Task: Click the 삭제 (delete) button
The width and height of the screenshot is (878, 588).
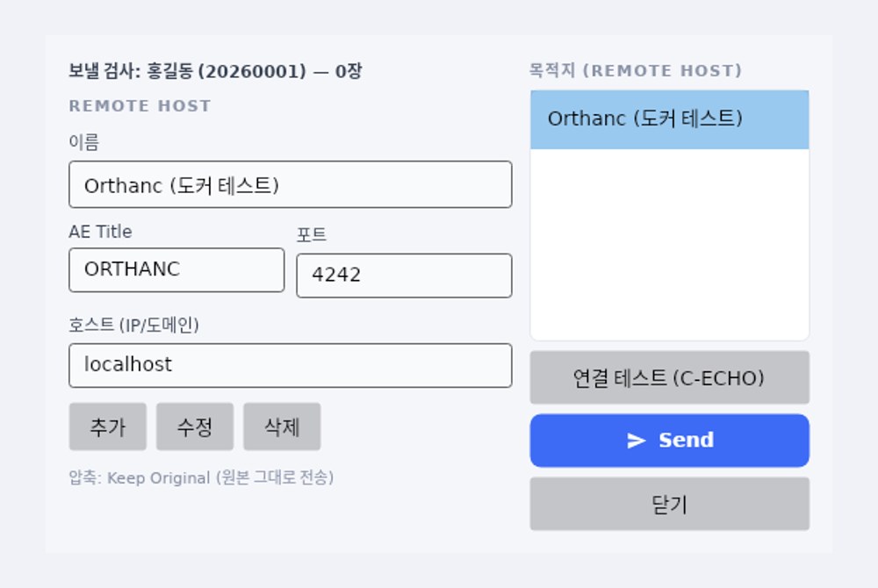Action: (282, 427)
